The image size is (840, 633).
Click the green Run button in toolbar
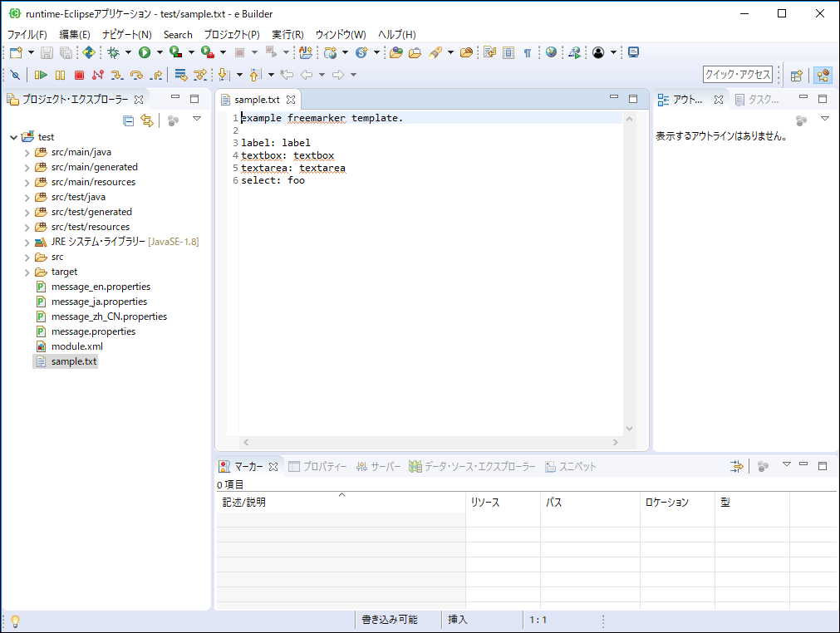(x=145, y=52)
